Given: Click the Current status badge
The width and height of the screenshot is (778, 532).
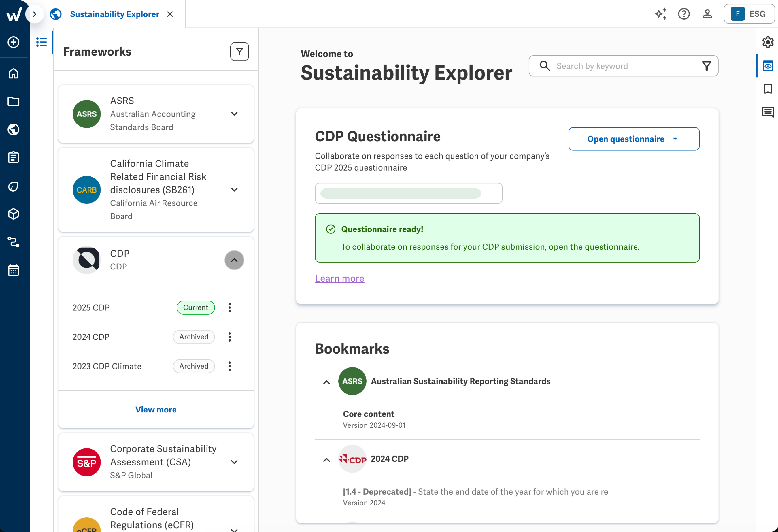Looking at the screenshot, I should [x=196, y=308].
